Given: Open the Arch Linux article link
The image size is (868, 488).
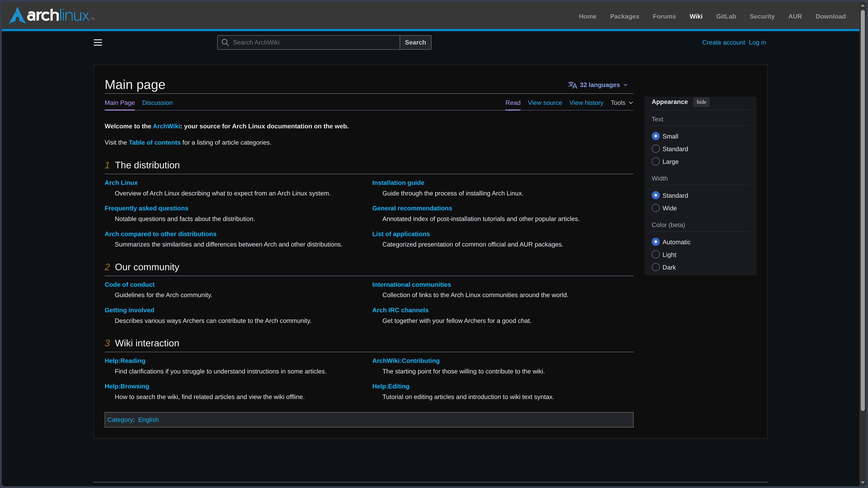Looking at the screenshot, I should (121, 183).
